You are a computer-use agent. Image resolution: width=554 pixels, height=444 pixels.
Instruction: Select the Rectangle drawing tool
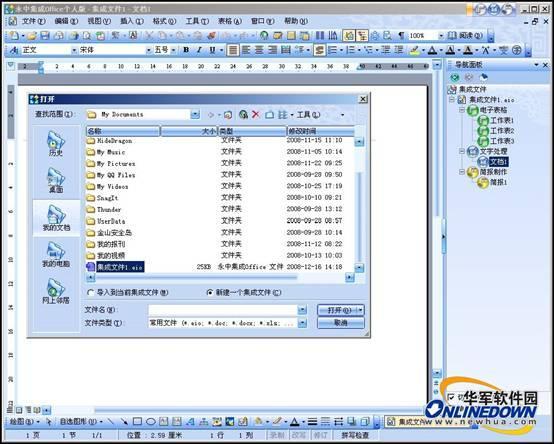click(137, 421)
